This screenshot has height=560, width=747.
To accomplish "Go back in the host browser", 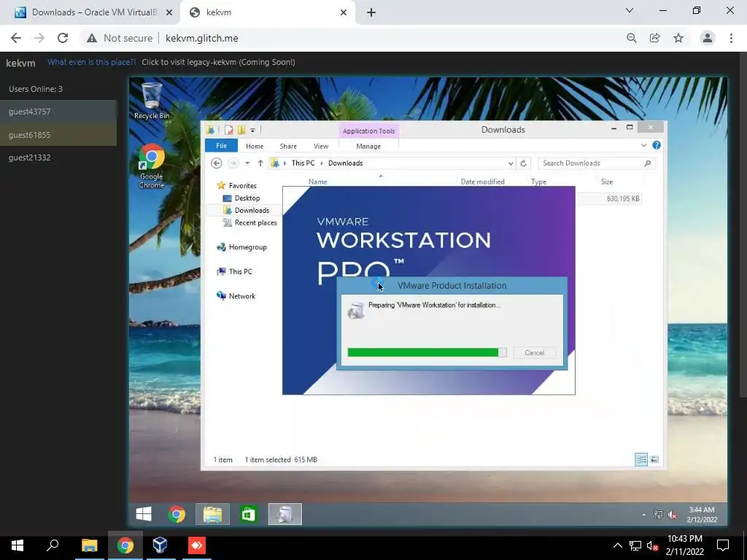I will pos(16,38).
